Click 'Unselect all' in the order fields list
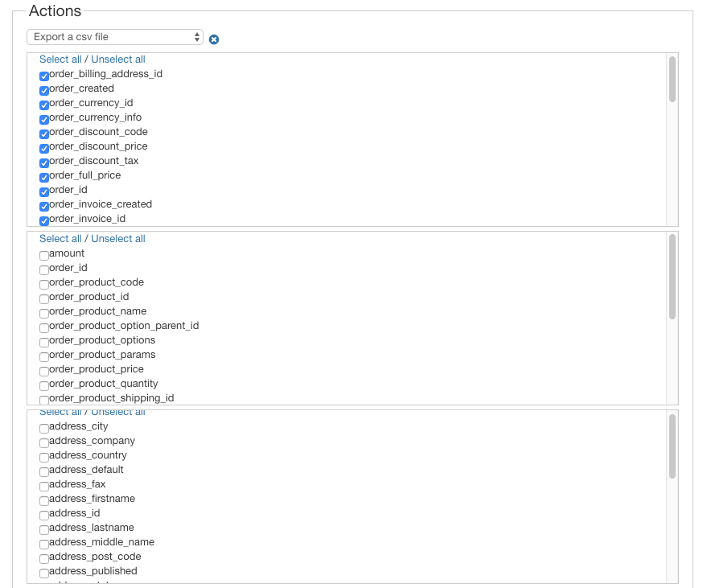 click(x=118, y=60)
